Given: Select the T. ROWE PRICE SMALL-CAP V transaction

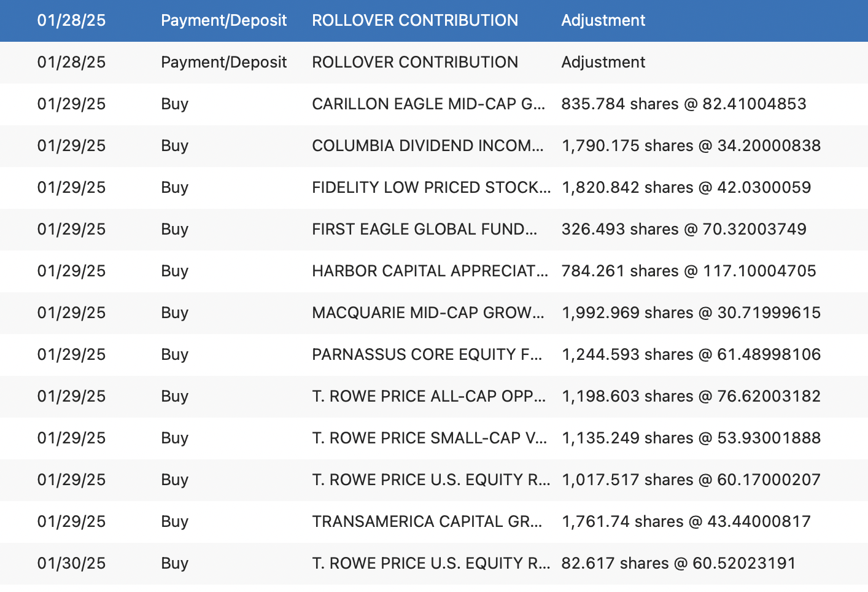Looking at the screenshot, I should click(434, 438).
